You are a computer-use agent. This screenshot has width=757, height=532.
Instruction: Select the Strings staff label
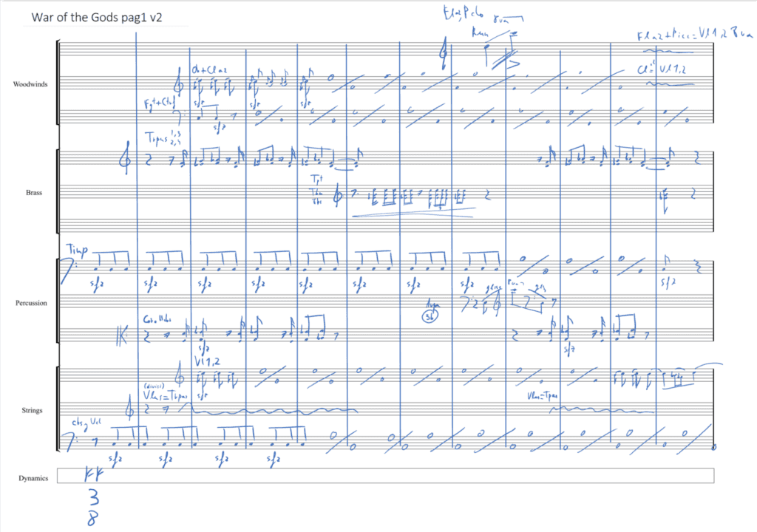pyautogui.click(x=32, y=410)
